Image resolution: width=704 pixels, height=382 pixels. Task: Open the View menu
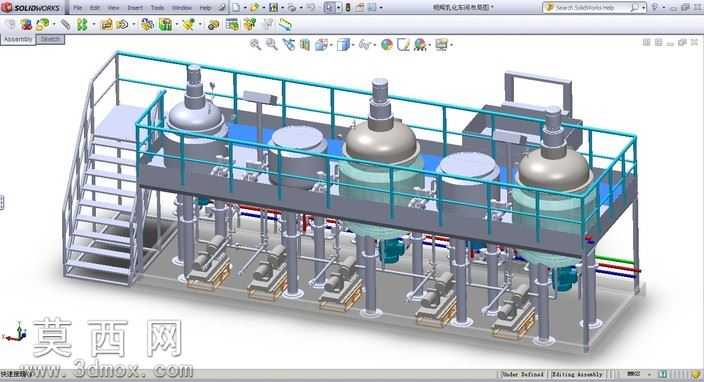(114, 8)
